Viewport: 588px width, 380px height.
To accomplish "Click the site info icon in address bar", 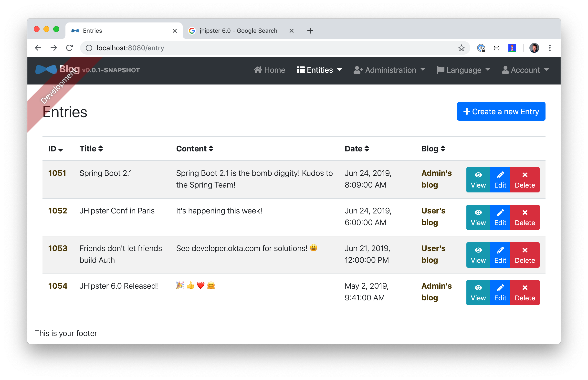I will (89, 48).
